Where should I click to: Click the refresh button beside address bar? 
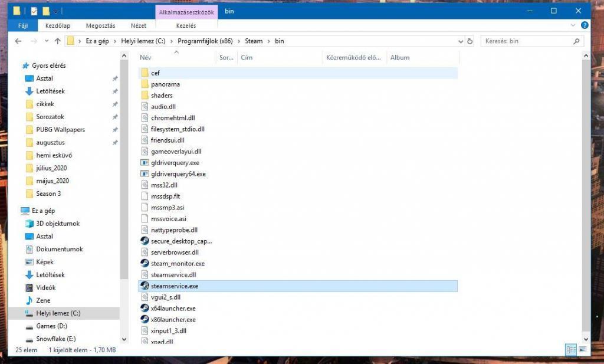tap(470, 41)
